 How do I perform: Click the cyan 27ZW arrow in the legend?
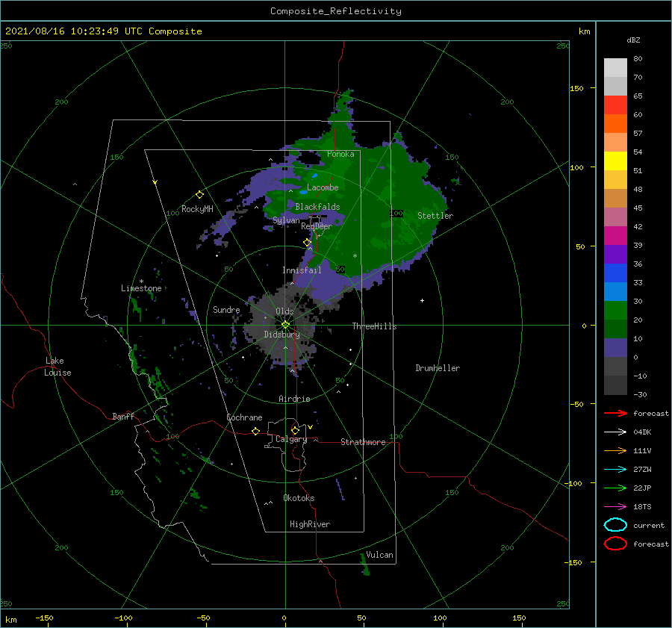[x=615, y=470]
